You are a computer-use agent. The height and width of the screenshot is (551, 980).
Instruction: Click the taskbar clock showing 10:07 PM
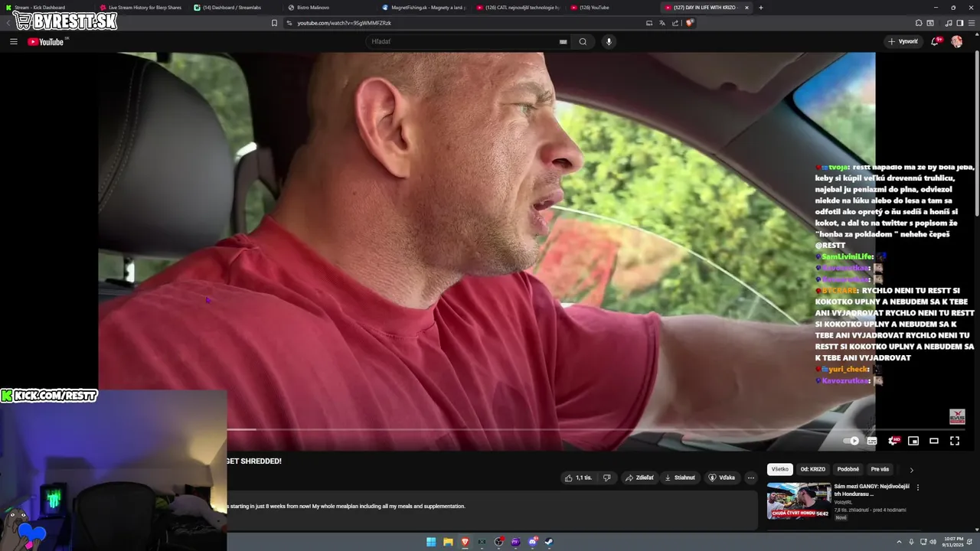[953, 542]
